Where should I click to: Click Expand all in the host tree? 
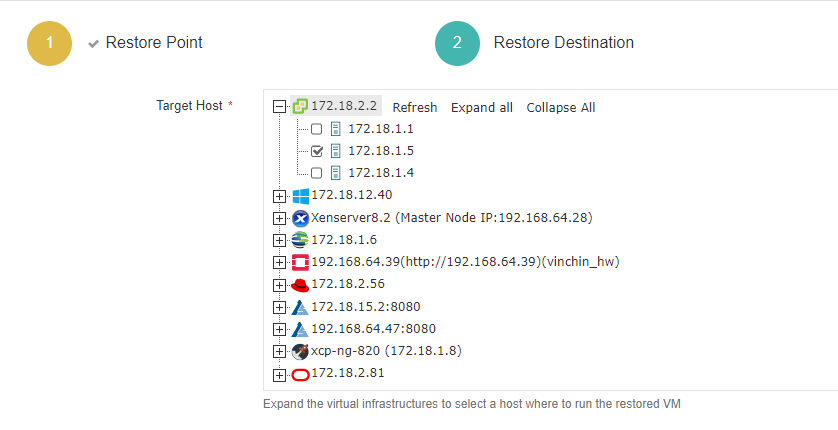click(481, 107)
